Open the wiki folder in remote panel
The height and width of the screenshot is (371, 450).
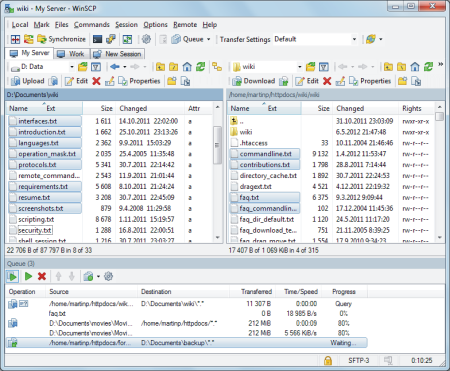246,132
